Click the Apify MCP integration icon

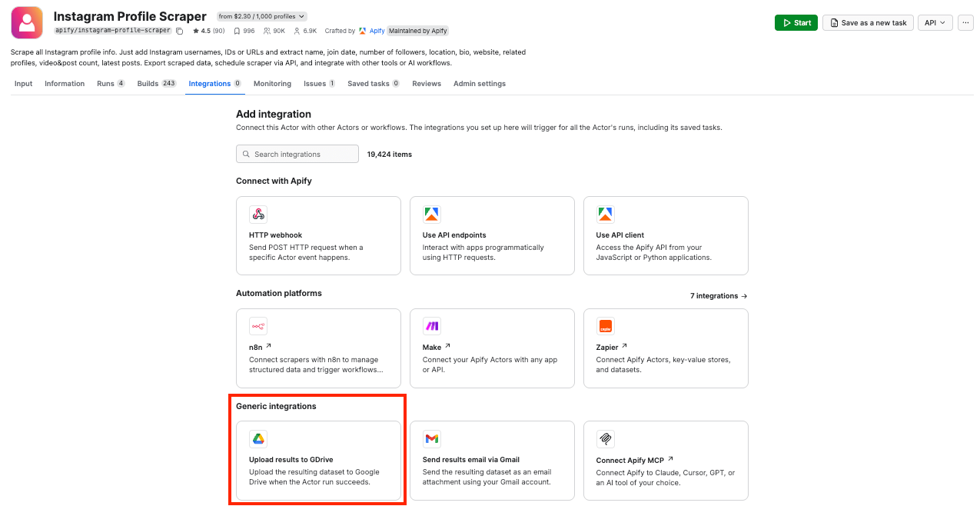tap(605, 438)
